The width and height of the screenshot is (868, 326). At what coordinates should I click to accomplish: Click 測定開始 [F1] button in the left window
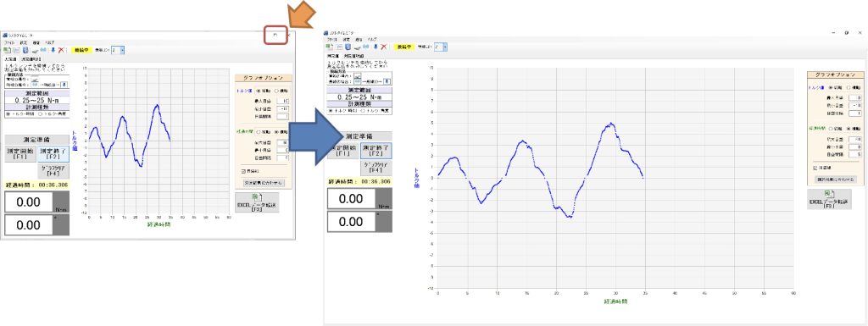(20, 154)
